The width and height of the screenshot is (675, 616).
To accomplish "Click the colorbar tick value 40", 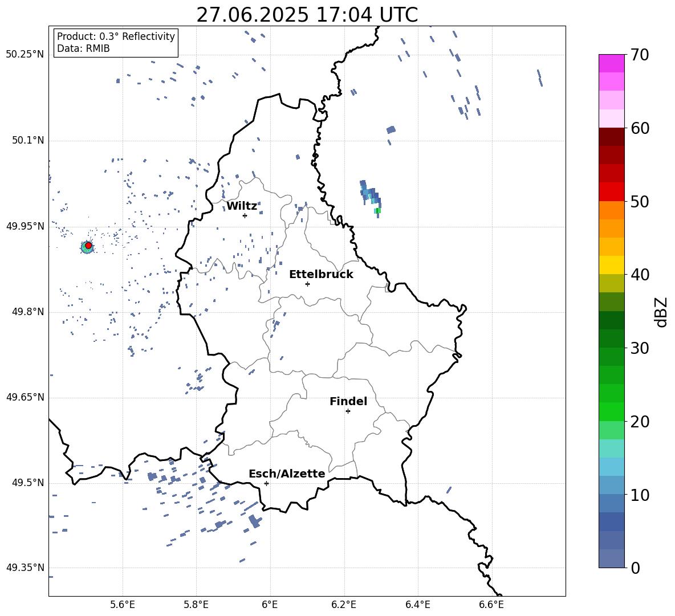I will (x=640, y=275).
